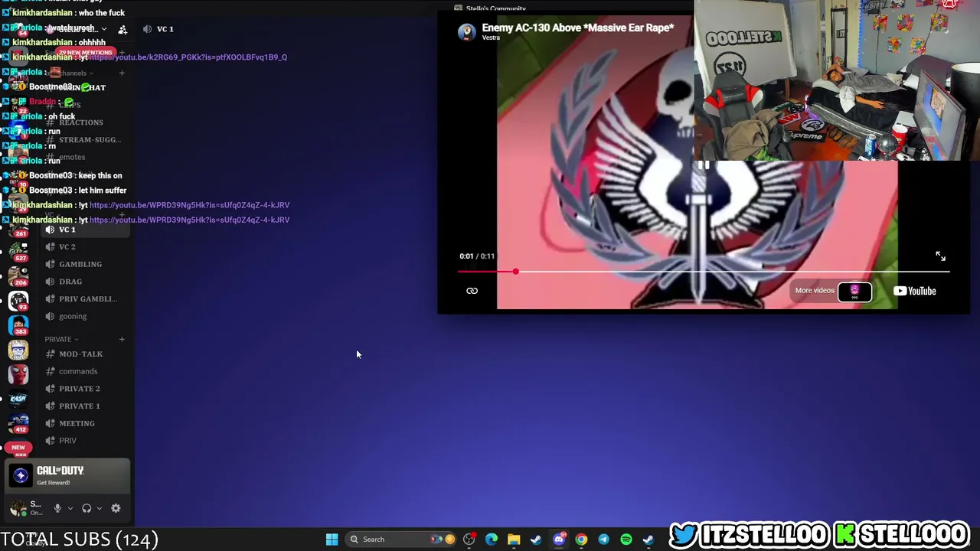
Task: Enter fullscreen on the video player
Action: tap(940, 256)
